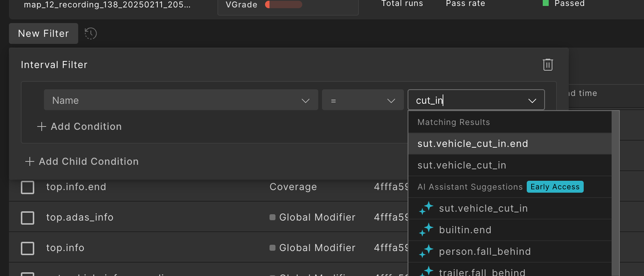This screenshot has width=644, height=276.
Task: Click the New Filter button
Action: 43,34
